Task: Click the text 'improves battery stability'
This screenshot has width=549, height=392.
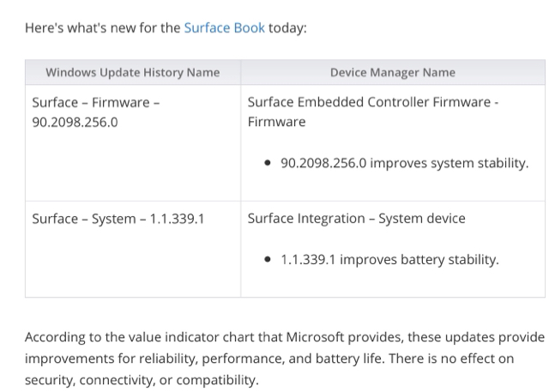Action: 419,260
